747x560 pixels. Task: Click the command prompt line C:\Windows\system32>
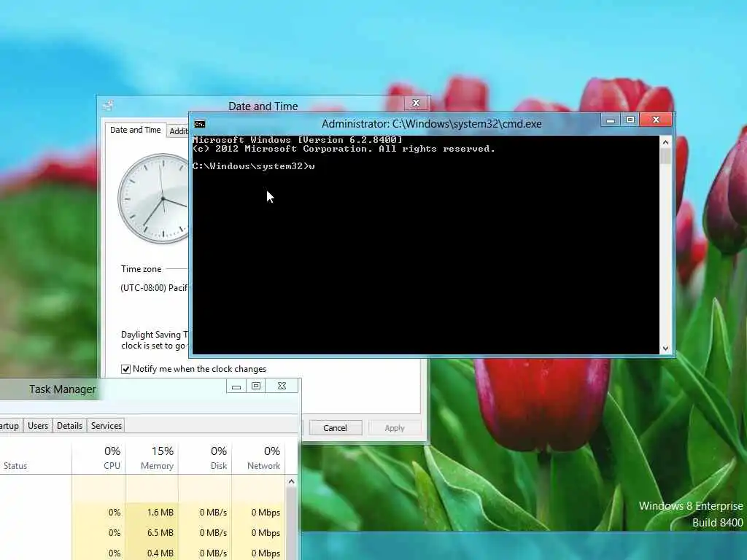[x=253, y=166]
